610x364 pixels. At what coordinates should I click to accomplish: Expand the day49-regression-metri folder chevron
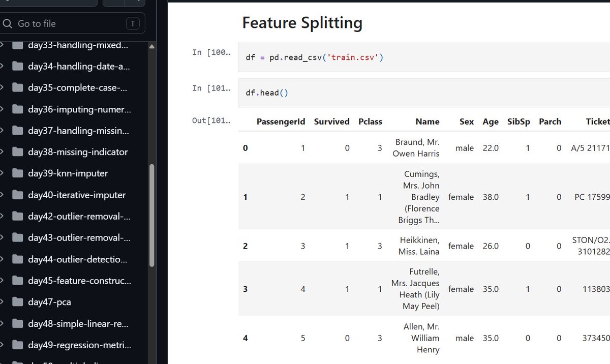[2, 345]
